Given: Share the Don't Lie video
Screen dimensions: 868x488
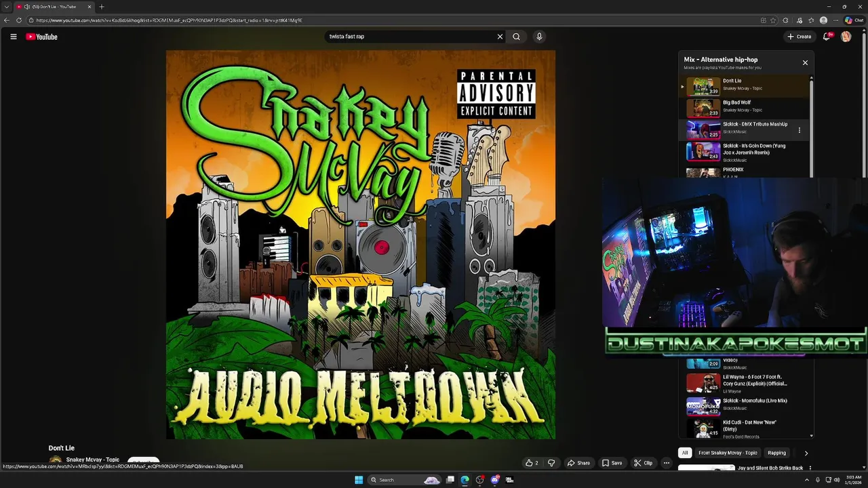Looking at the screenshot, I should pos(578,463).
